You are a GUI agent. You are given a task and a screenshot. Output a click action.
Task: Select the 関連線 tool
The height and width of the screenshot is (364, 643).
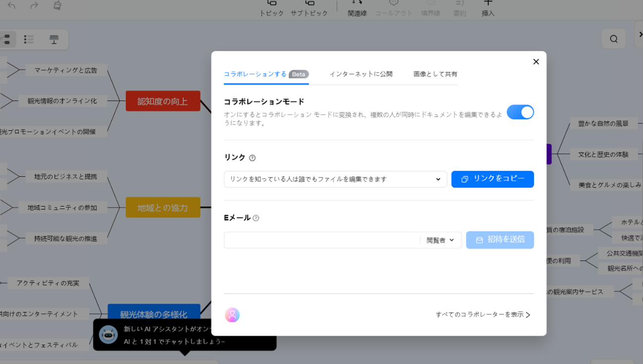(x=357, y=8)
